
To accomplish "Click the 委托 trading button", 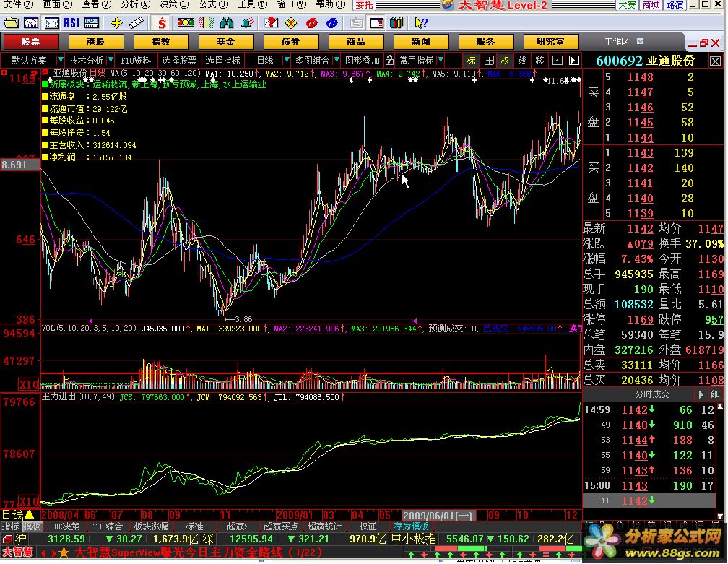I will [x=365, y=4].
